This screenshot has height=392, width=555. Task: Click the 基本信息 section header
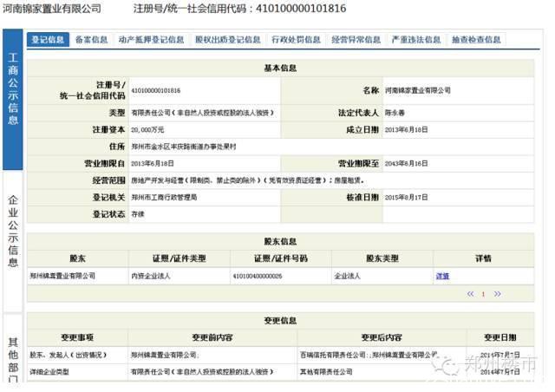tap(280, 68)
